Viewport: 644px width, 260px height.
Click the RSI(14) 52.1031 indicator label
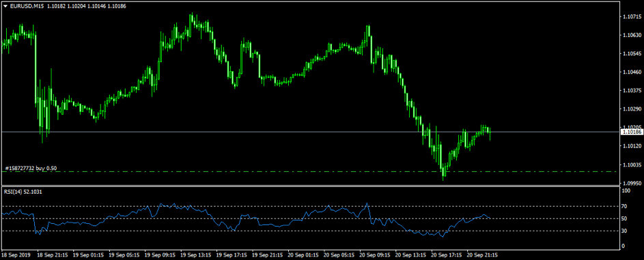(23, 192)
